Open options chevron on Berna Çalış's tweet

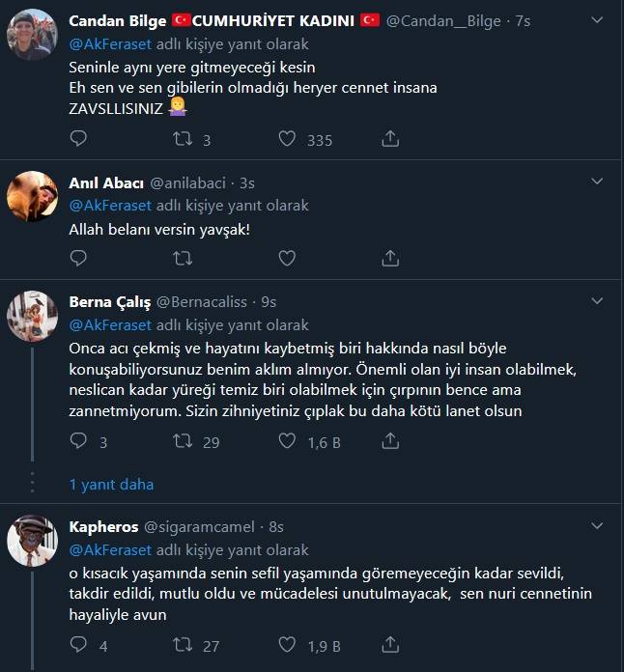point(597,301)
